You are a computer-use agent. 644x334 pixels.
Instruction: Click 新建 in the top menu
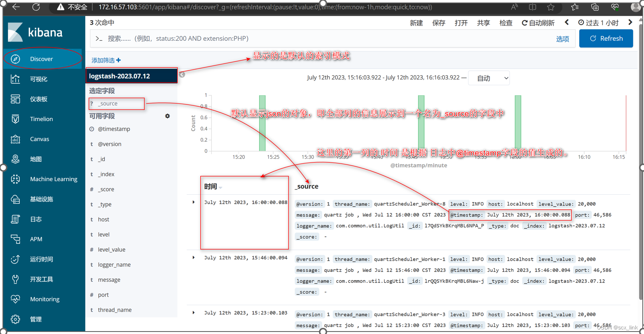416,23
